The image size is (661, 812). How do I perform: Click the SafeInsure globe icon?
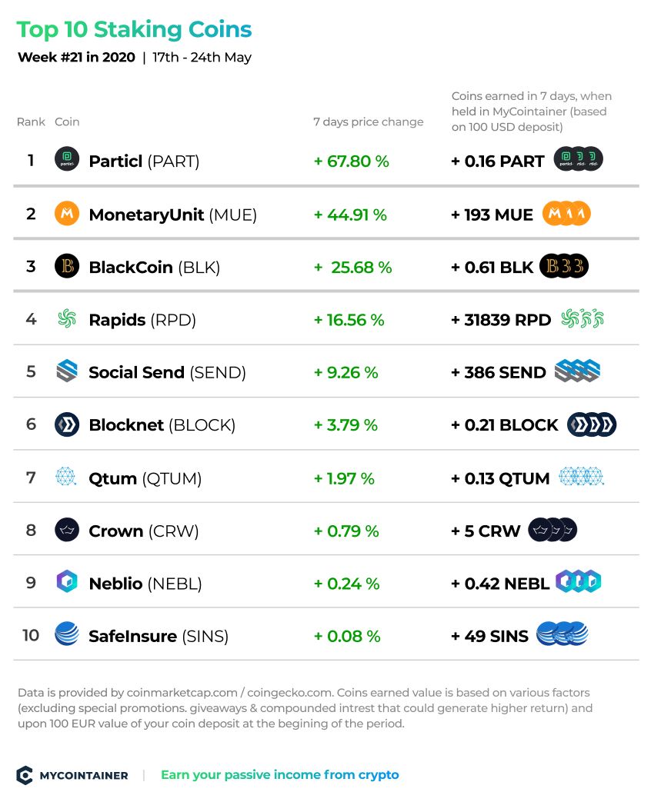67,634
